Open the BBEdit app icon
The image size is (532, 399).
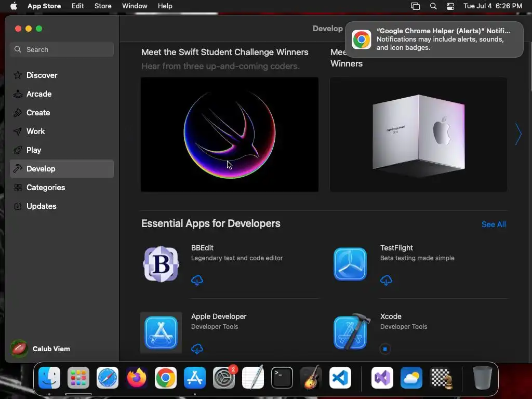tap(161, 264)
